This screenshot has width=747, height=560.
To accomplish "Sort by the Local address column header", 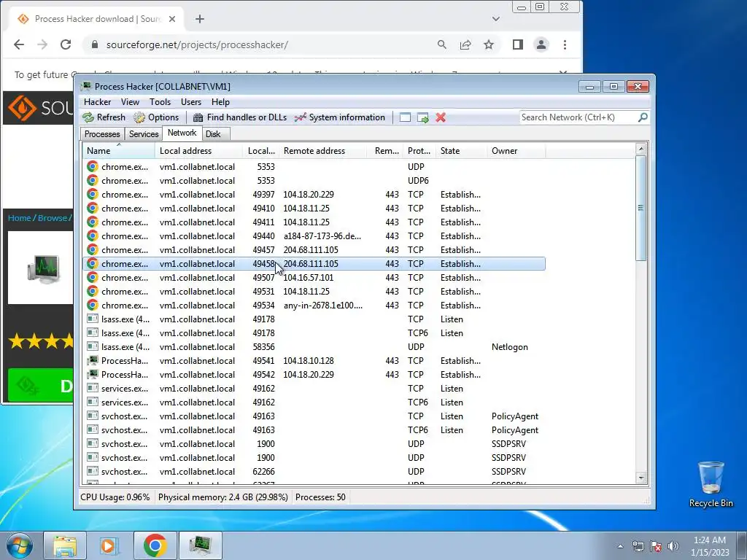I will pos(198,150).
